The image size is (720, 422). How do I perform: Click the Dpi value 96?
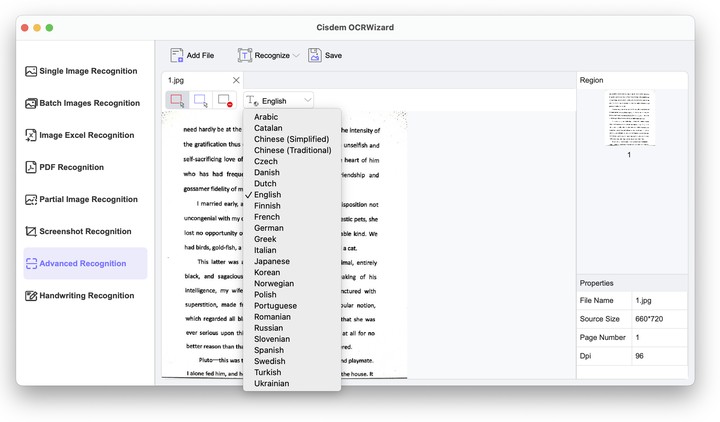coord(639,356)
